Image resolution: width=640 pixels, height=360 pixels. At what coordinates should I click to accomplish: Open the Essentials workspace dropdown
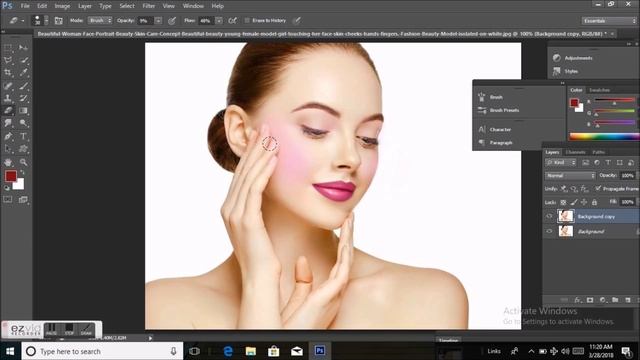(x=609, y=21)
